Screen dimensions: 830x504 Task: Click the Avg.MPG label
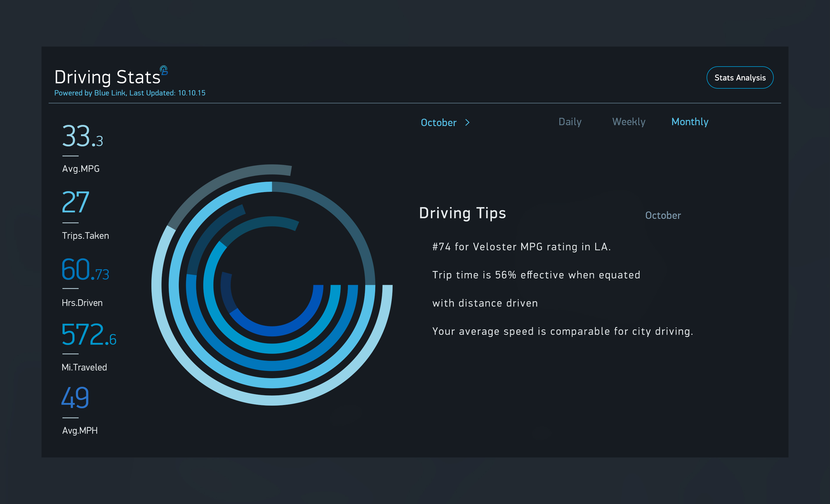[x=81, y=169]
